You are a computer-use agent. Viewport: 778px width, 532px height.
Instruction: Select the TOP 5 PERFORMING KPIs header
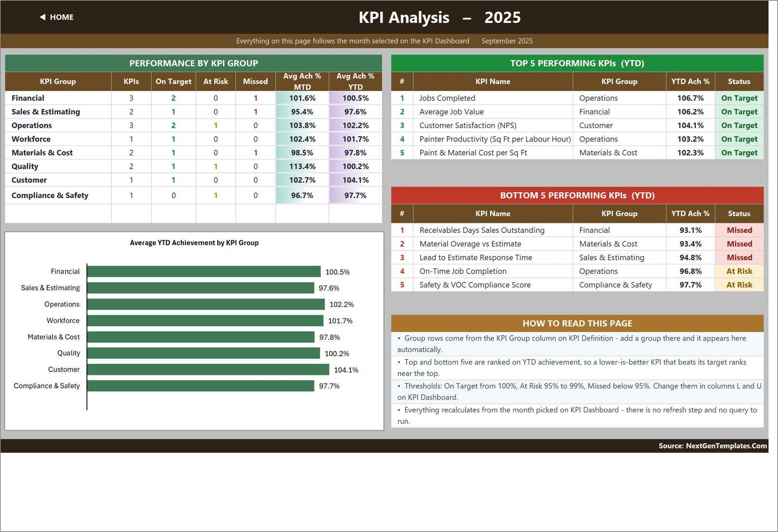[577, 63]
